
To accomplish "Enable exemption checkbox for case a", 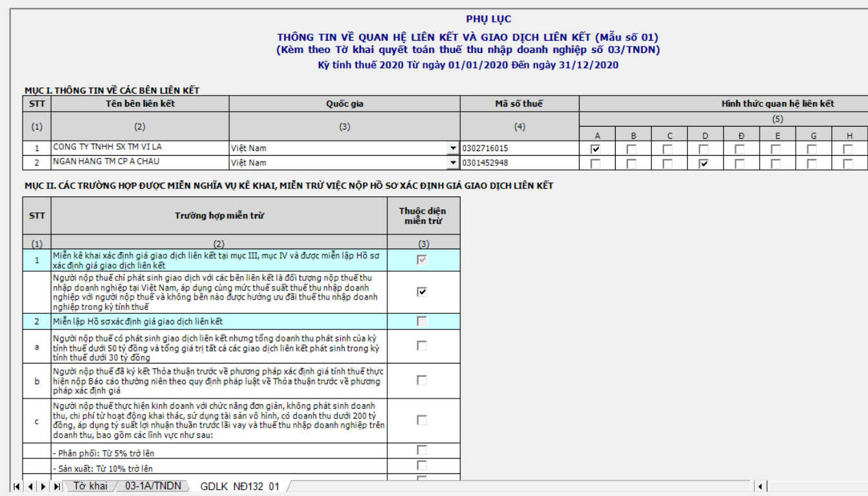I will (x=422, y=346).
